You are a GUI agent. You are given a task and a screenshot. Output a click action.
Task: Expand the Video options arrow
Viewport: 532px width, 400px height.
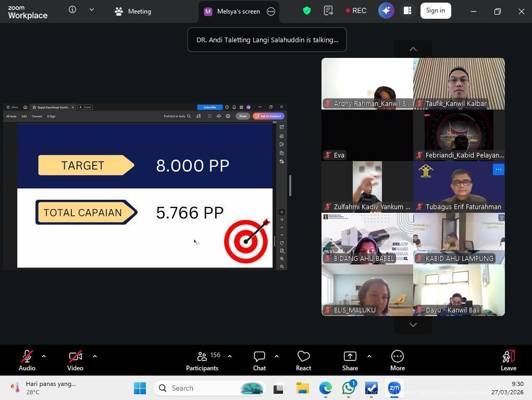point(95,356)
